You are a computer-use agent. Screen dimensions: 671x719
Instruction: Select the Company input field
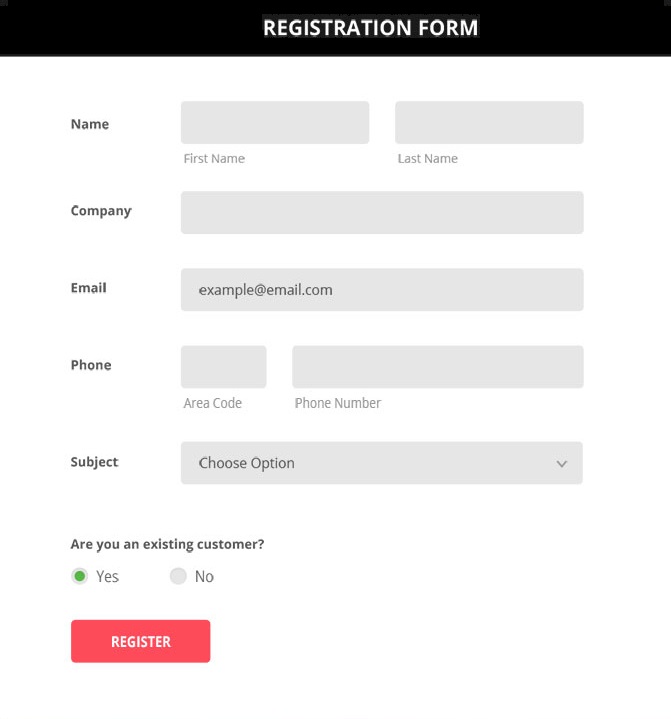[381, 212]
